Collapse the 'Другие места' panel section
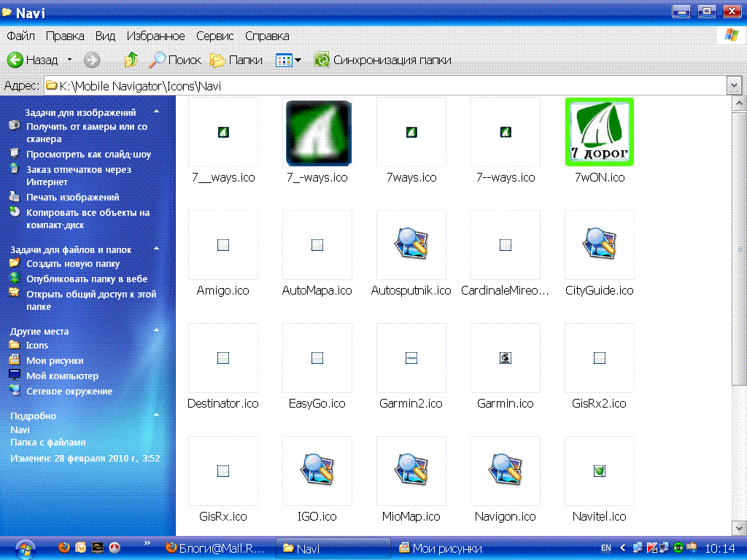747x560 pixels. pyautogui.click(x=155, y=330)
